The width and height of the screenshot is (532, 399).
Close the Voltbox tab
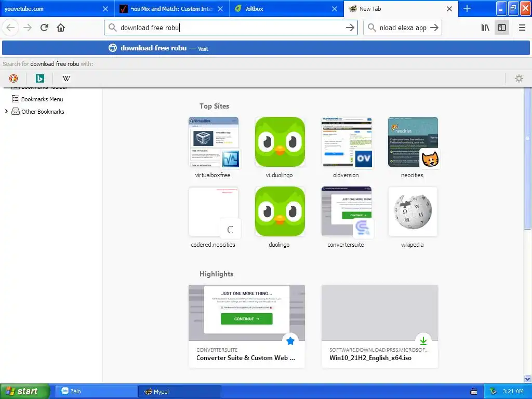click(x=335, y=9)
